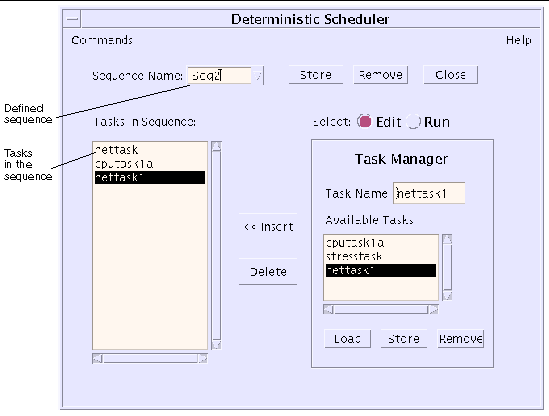Select nettask, first row in Tasks in Sequence
Image resolution: width=549 pixels, height=416 pixels.
[150, 150]
